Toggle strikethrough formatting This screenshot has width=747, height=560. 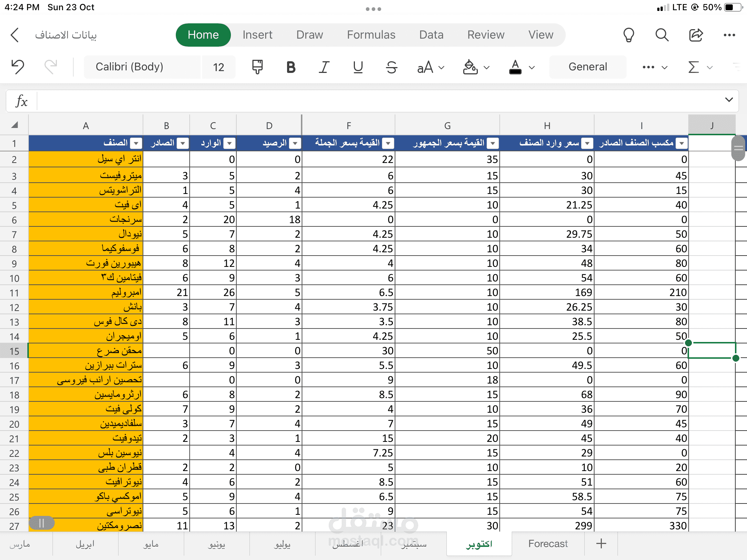pos(391,67)
